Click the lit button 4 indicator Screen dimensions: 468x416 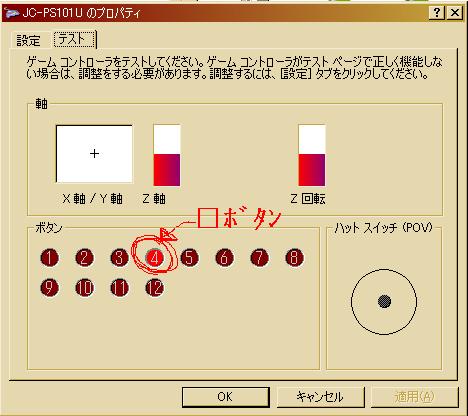coord(155,258)
